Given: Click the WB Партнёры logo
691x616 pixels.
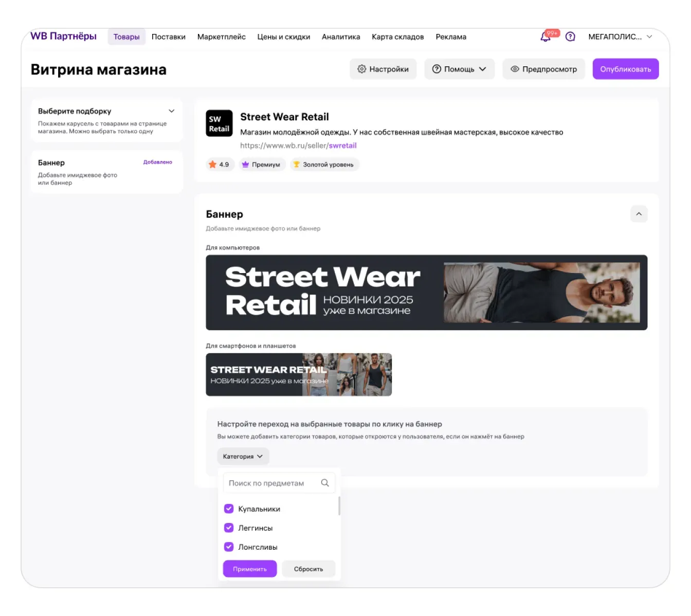Looking at the screenshot, I should (x=63, y=37).
